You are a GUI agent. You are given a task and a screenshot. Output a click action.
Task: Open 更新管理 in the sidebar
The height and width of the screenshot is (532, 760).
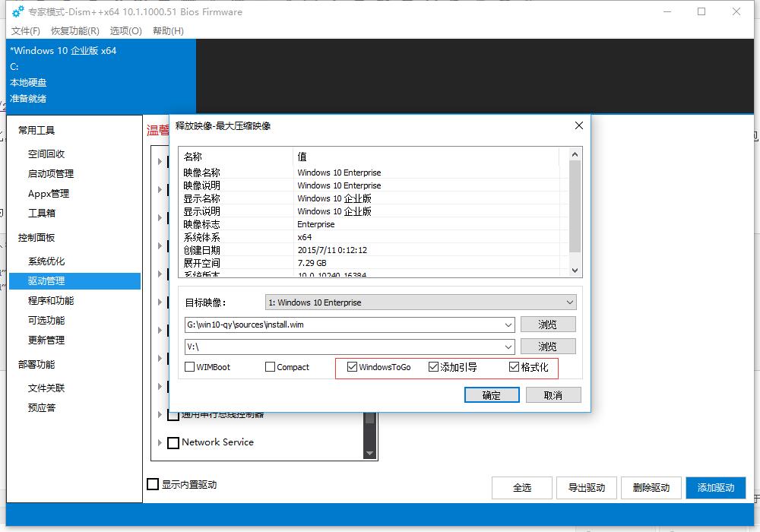46,340
